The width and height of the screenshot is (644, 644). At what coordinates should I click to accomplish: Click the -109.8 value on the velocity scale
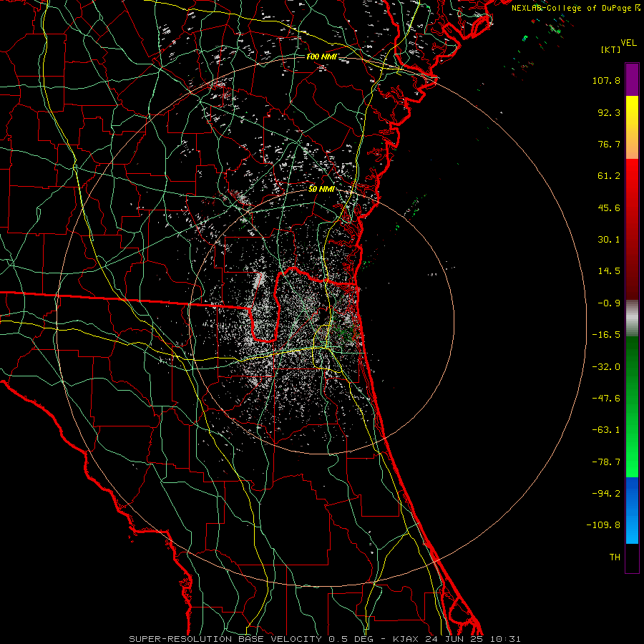pos(603,525)
